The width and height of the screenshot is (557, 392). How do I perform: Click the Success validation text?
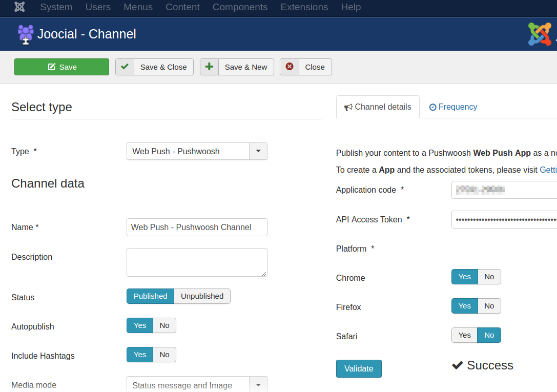coord(490,365)
